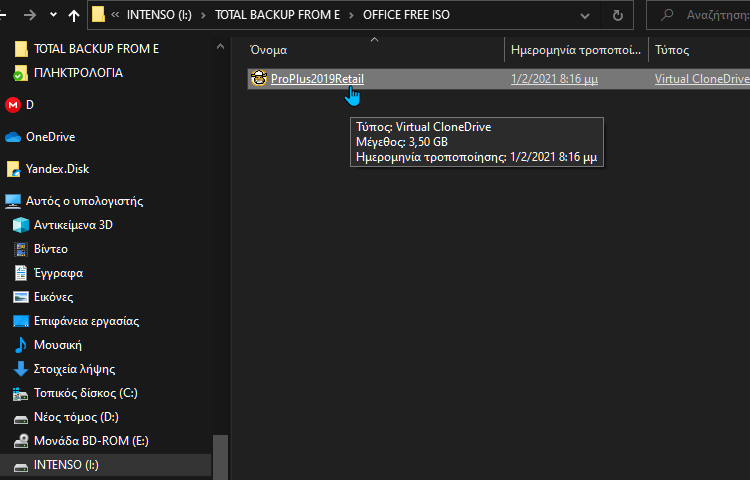Image resolution: width=750 pixels, height=480 pixels.
Task: Open recent locations dropdown arrow
Action: 53,15
